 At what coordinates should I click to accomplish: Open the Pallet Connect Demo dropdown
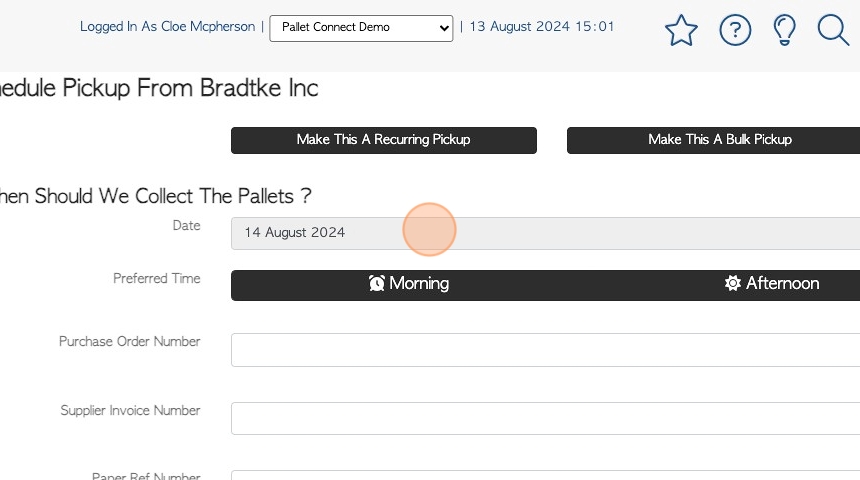(361, 28)
